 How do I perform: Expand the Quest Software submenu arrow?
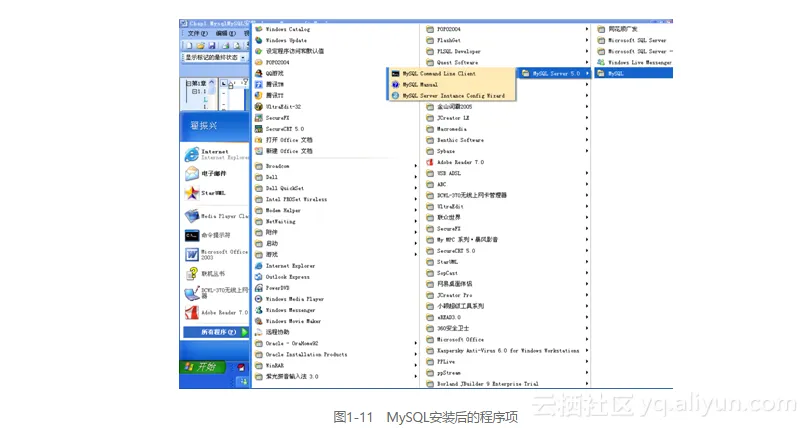point(586,62)
